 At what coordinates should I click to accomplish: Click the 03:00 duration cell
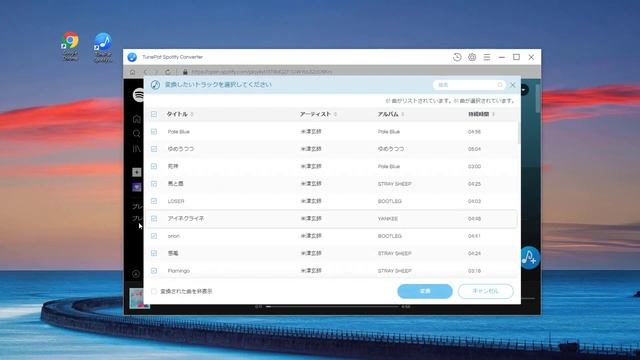pyautogui.click(x=474, y=167)
